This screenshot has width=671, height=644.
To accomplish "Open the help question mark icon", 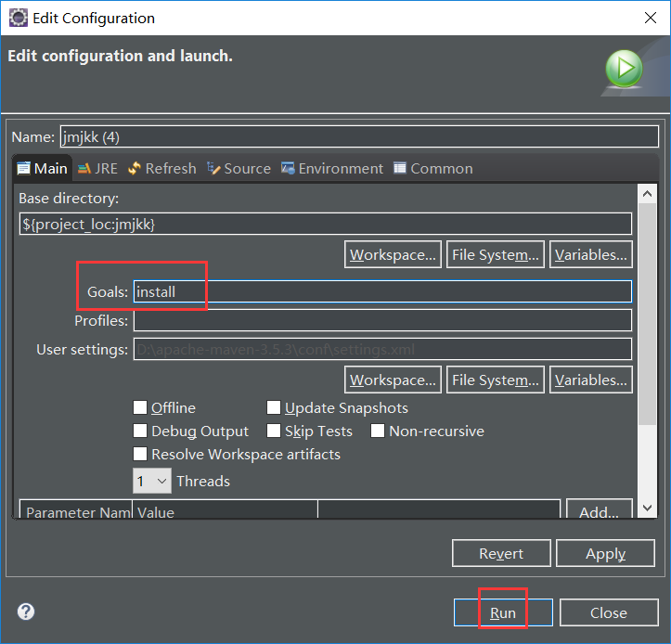I will click(26, 612).
